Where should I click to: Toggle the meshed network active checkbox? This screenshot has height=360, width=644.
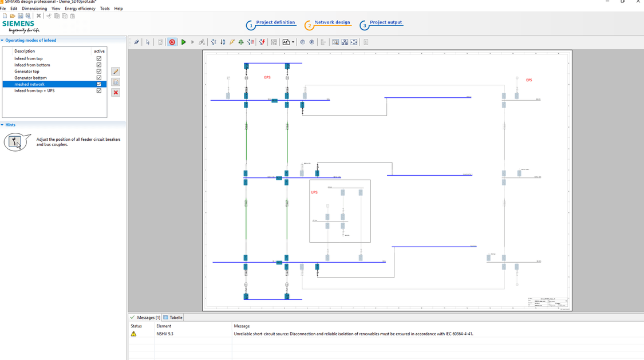[x=99, y=84]
